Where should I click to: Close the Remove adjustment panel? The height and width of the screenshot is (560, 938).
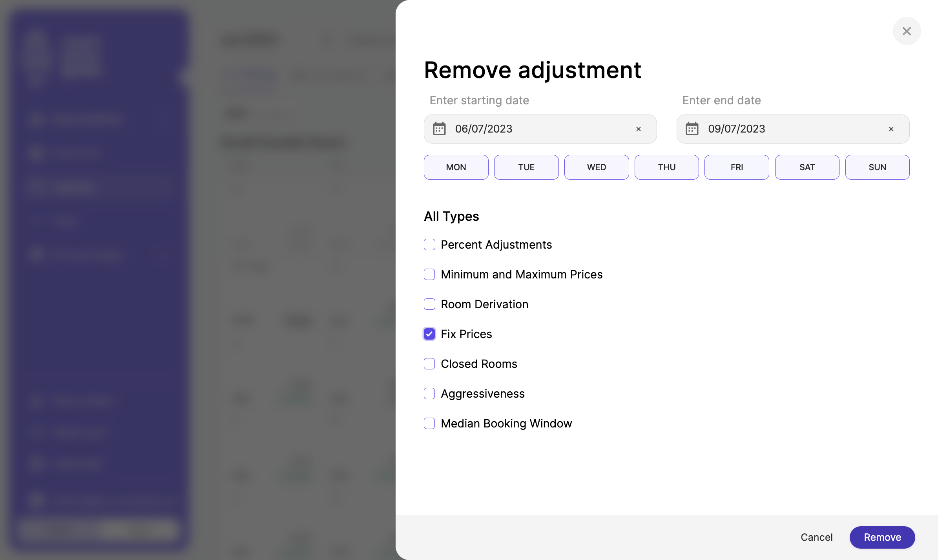pyautogui.click(x=907, y=31)
